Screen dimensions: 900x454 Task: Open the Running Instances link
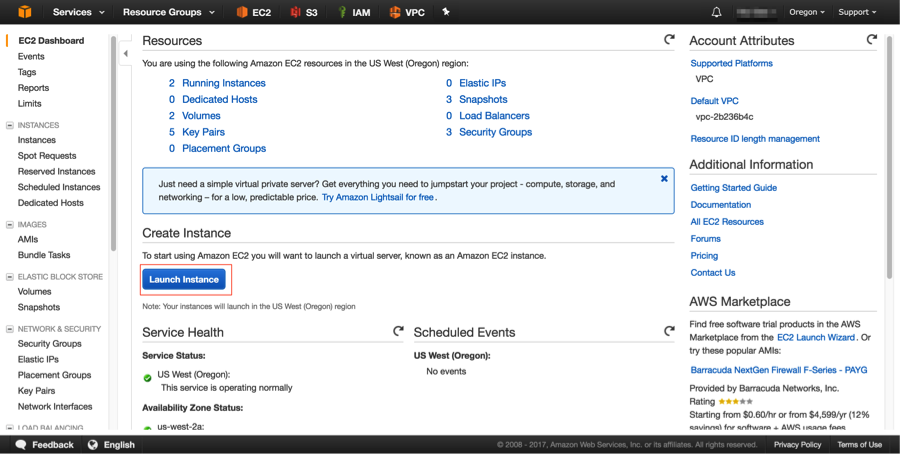(x=223, y=83)
